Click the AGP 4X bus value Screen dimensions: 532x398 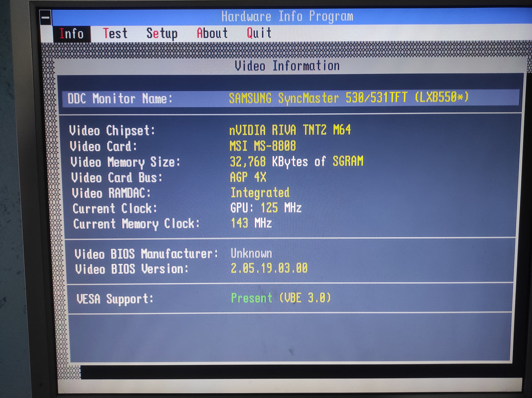click(248, 177)
